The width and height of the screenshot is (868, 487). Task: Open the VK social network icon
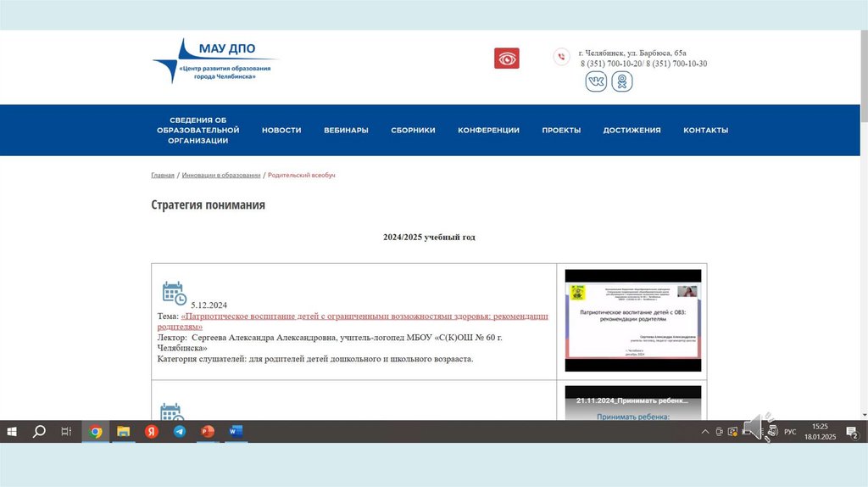coord(596,81)
